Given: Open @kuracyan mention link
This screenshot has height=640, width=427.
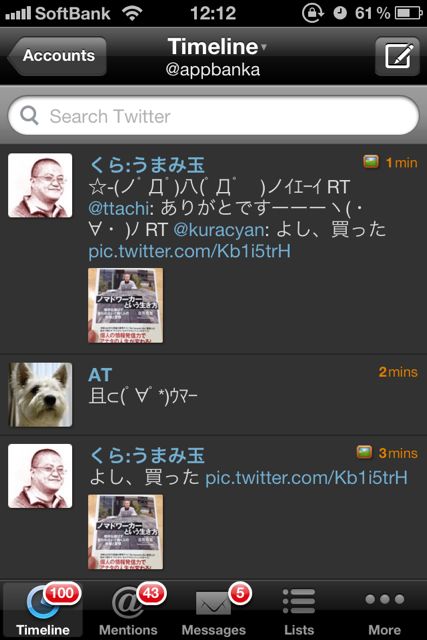Looking at the screenshot, I should (219, 230).
